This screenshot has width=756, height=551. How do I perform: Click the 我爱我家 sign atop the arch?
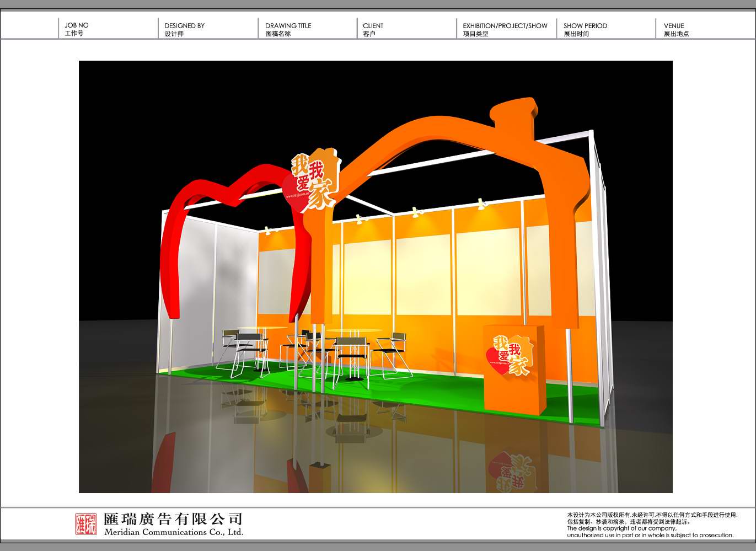coord(312,179)
